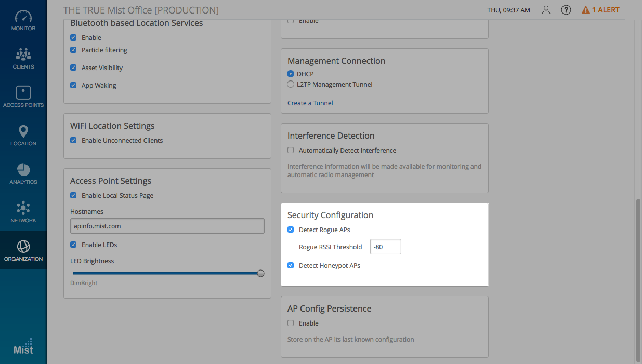
Task: Uncheck Detect Rogue APs
Action: click(x=291, y=230)
